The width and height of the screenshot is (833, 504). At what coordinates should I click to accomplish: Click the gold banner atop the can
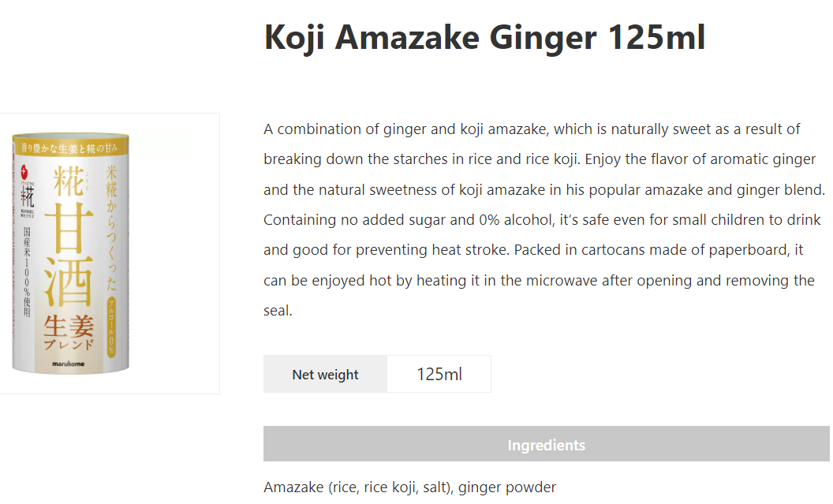pyautogui.click(x=70, y=147)
